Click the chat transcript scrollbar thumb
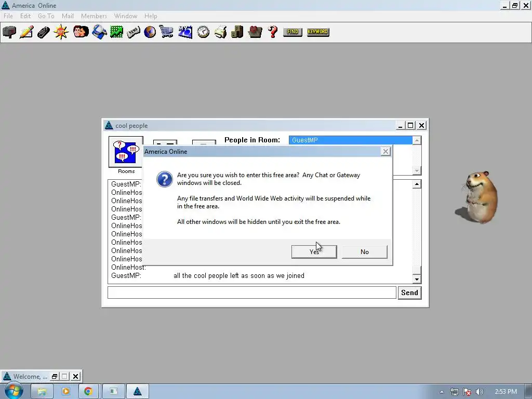532x399 pixels. click(417, 270)
